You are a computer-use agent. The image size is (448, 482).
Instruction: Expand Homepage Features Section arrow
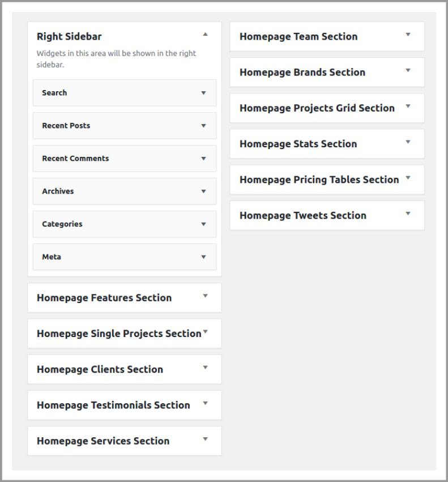[x=206, y=296]
